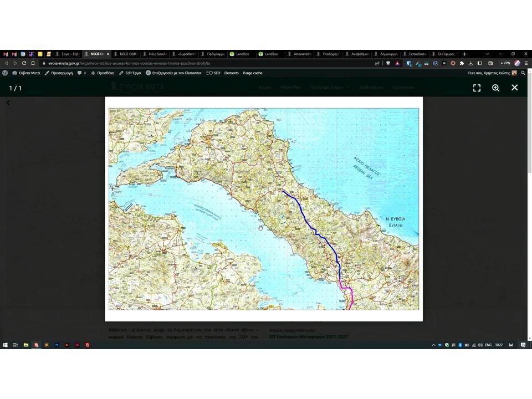Toggle the browser sidebar panel
This screenshot has height=399, width=532.
[x=480, y=63]
